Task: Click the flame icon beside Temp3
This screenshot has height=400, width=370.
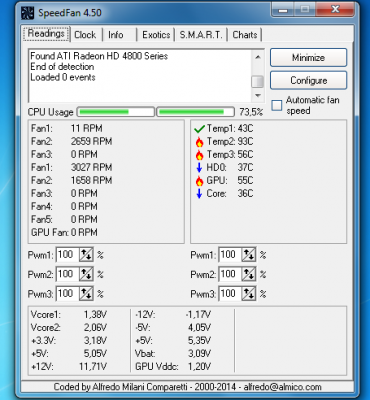Action: 199,155
